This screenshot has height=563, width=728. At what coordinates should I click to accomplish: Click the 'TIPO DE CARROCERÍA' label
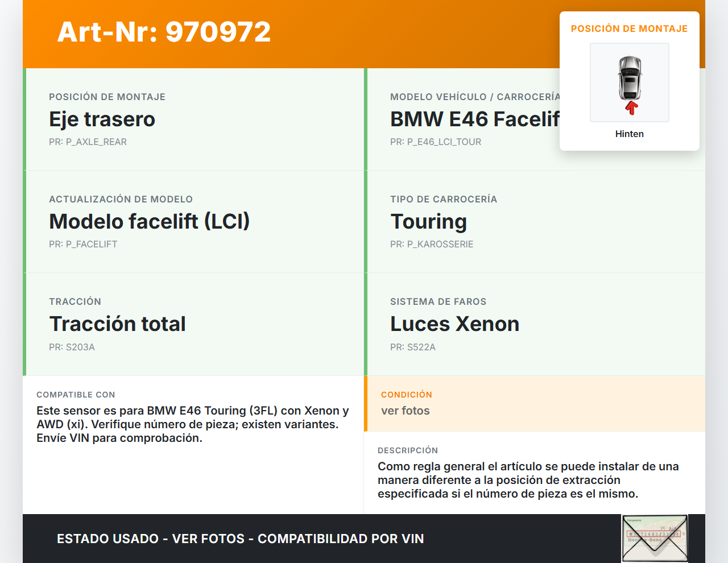(444, 199)
